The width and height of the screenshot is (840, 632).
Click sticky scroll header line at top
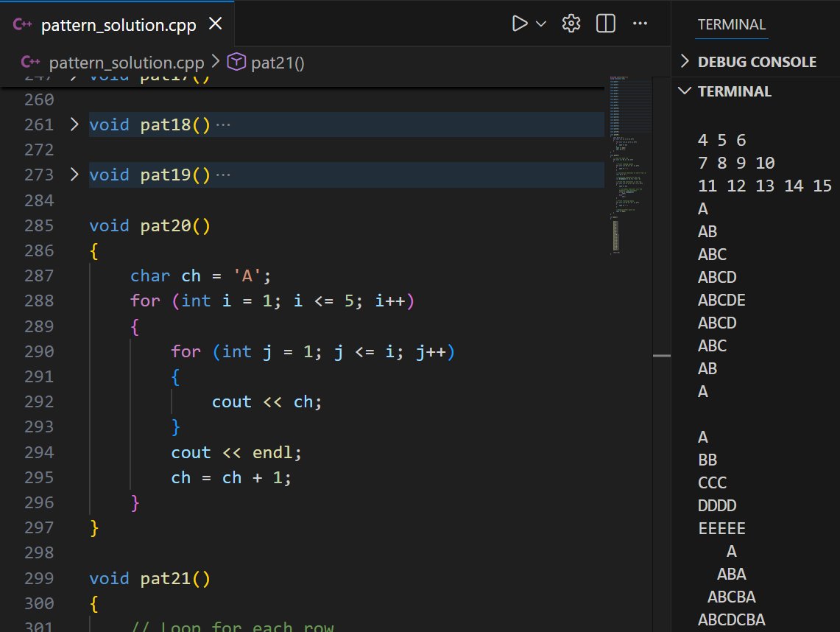pyautogui.click(x=302, y=82)
